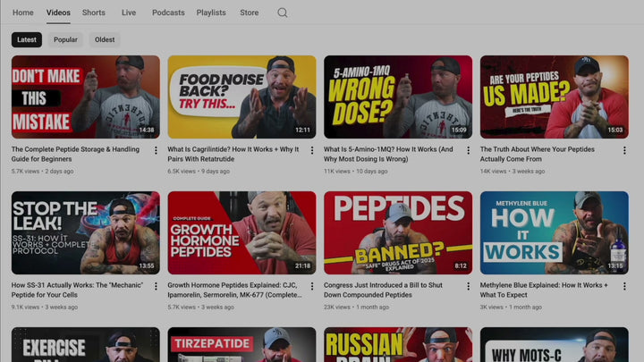644x362 pixels.
Task: Open options menu for Where Your Peptides Come From video
Action: click(624, 151)
